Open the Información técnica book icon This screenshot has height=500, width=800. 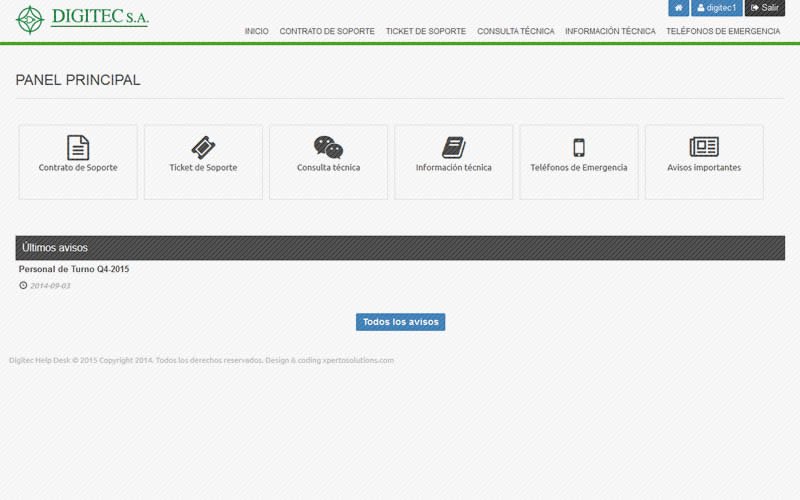[453, 148]
